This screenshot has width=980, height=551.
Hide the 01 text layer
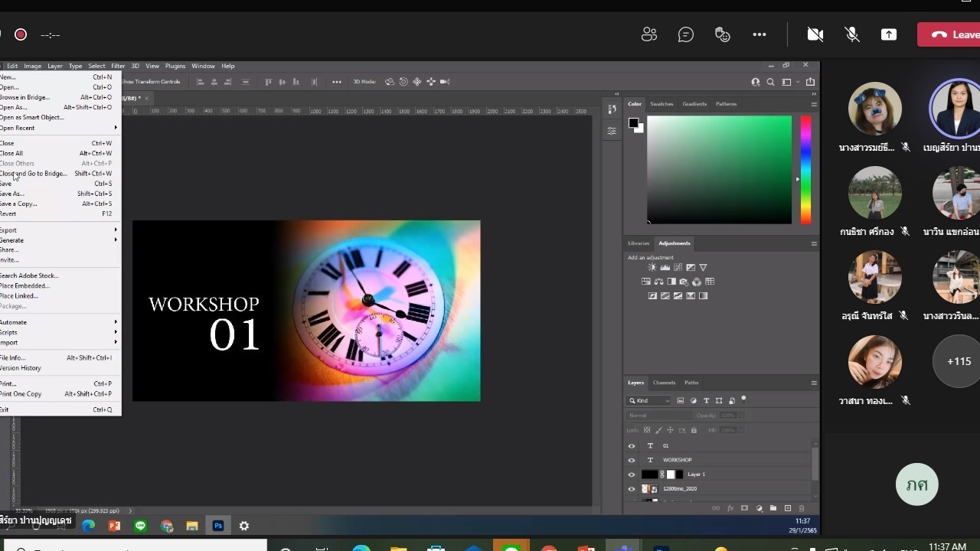click(632, 445)
